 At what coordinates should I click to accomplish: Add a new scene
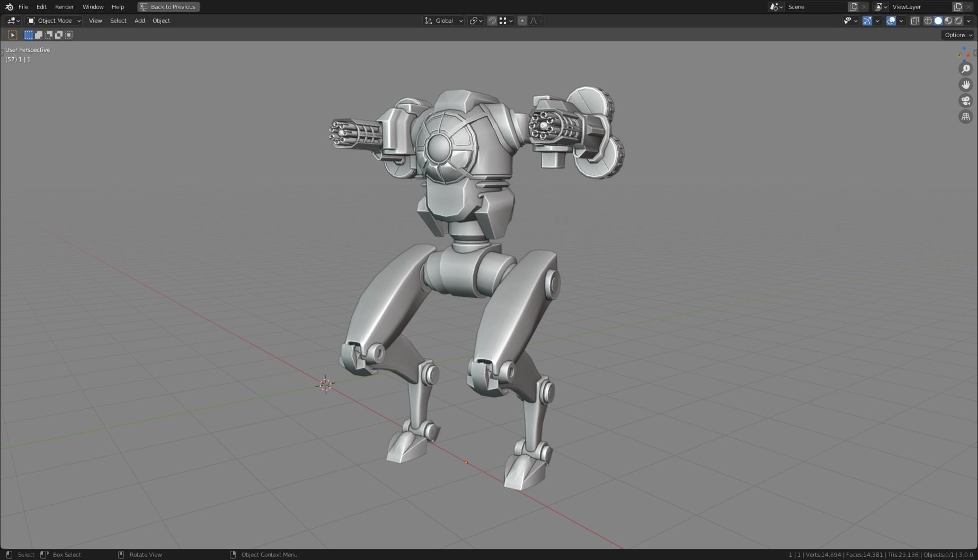click(x=853, y=7)
